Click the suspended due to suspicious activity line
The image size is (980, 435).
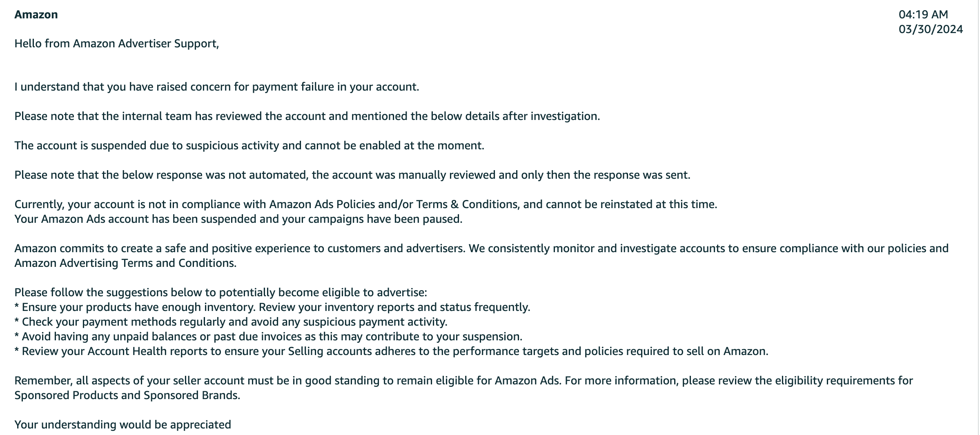pyautogui.click(x=249, y=146)
